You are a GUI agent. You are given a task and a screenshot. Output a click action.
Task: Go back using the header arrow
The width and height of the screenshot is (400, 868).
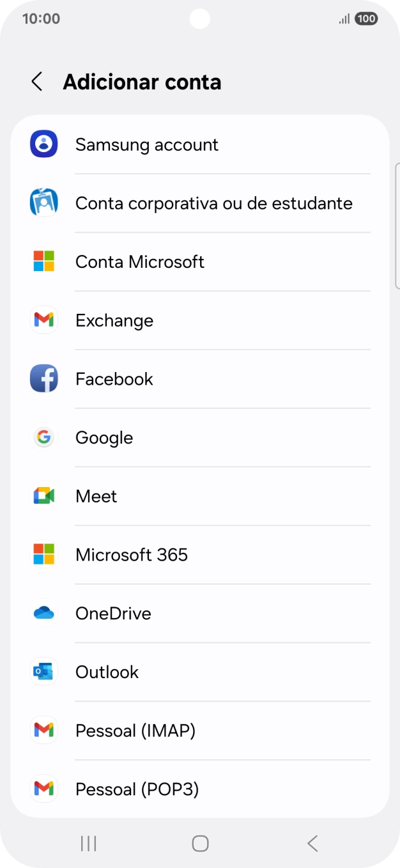tap(37, 82)
